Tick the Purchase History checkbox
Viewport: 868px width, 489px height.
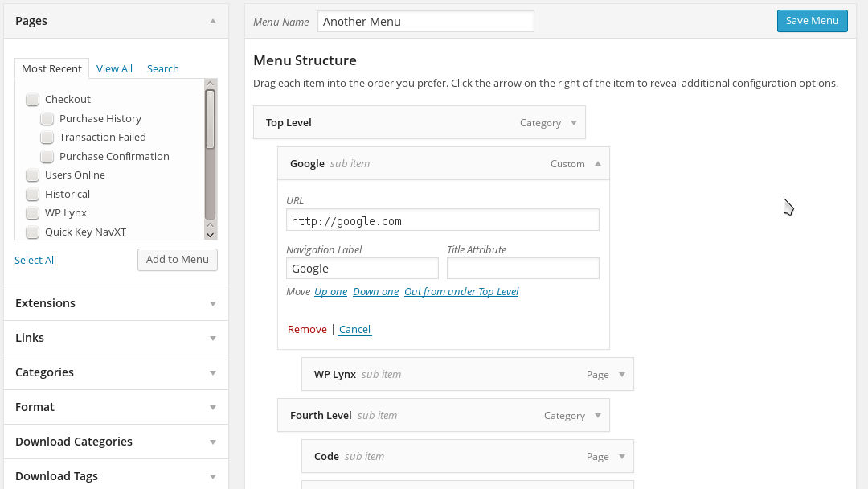point(47,119)
